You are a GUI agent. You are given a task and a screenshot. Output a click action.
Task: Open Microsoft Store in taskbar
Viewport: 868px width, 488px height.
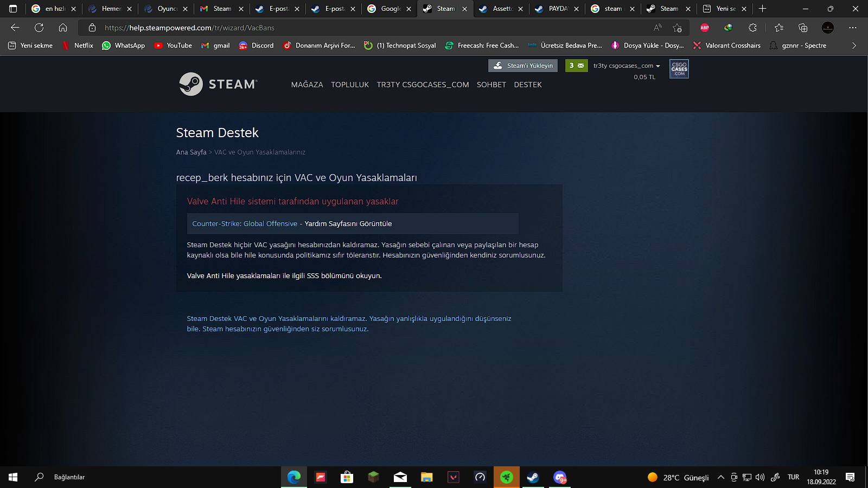(347, 477)
